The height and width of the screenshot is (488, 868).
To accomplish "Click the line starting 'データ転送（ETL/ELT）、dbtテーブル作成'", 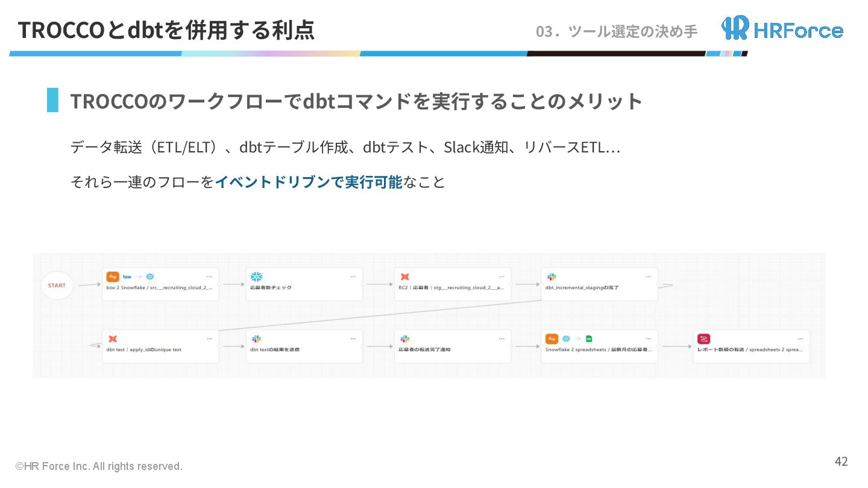I will click(345, 147).
